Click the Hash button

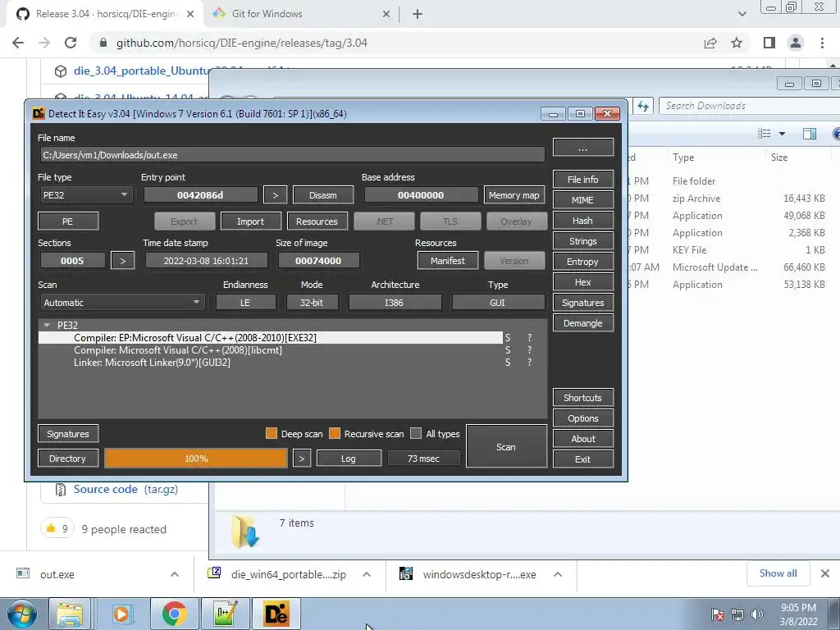point(583,221)
